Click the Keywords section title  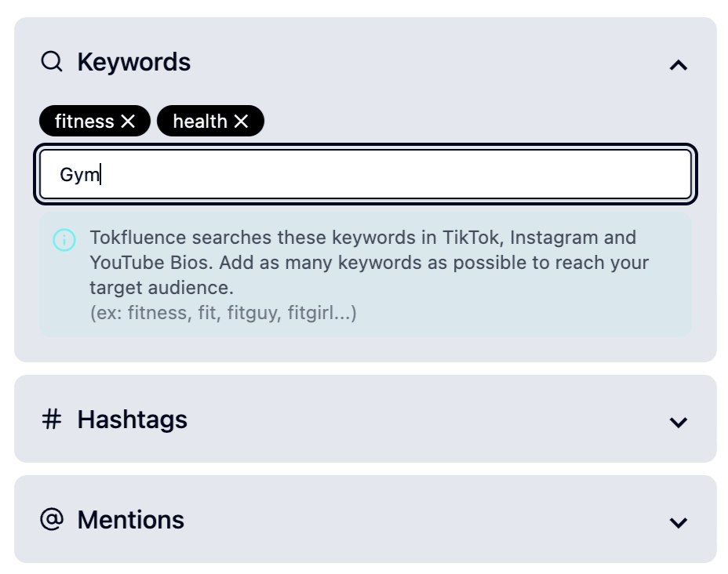pos(134,61)
